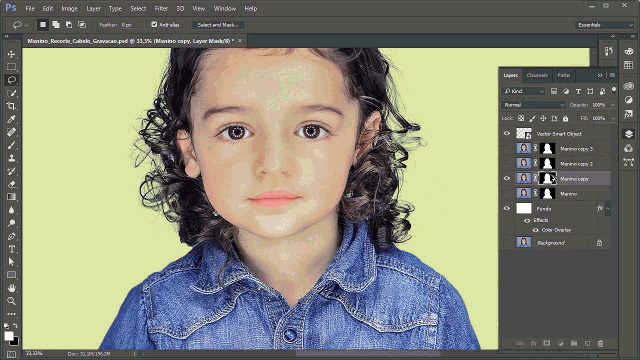640x360 pixels.
Task: Select the Gradient tool
Action: [x=11, y=197]
